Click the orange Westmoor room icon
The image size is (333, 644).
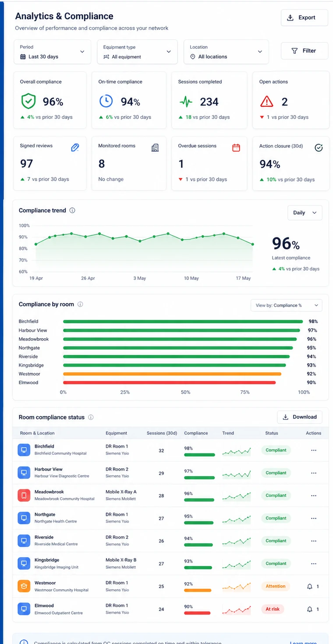pyautogui.click(x=24, y=586)
